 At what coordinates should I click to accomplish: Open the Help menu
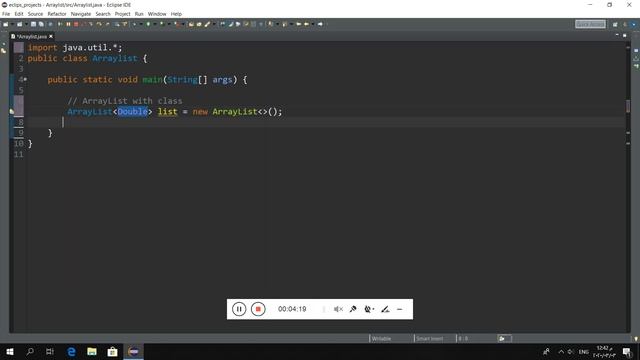[x=176, y=14]
